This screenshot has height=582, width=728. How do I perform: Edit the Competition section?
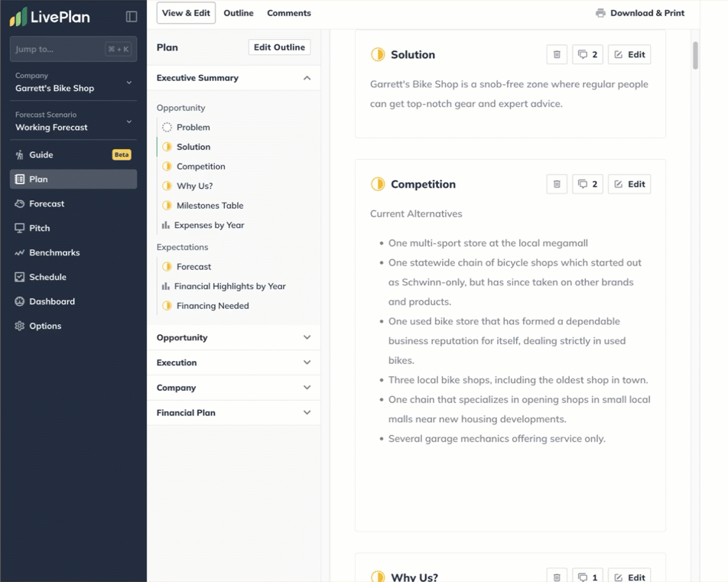[629, 184]
